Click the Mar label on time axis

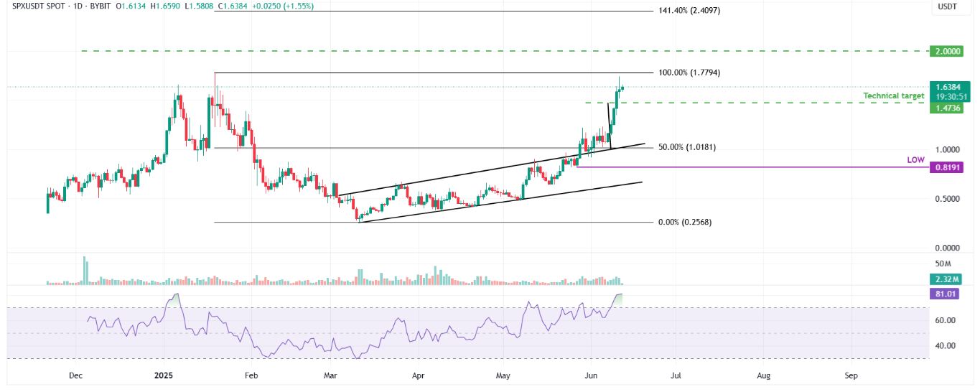pos(330,375)
